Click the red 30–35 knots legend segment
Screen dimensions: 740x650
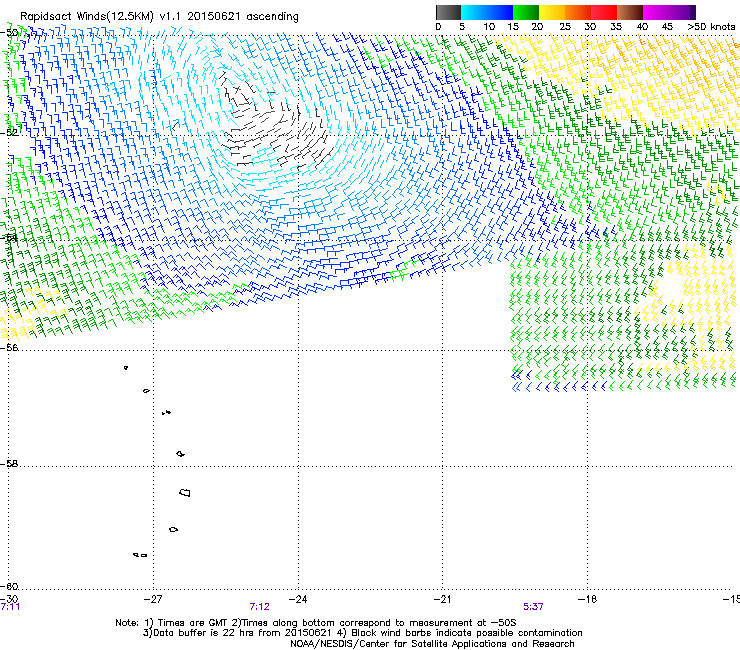[604, 12]
